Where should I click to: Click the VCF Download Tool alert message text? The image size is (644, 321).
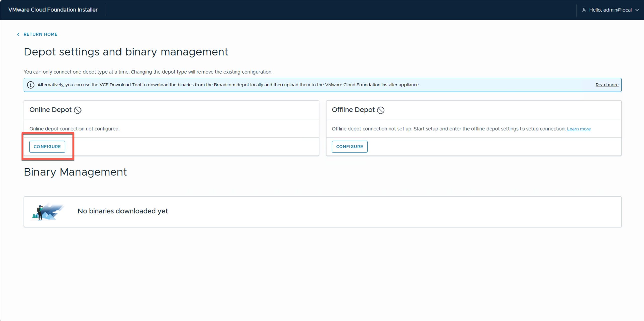228,85
